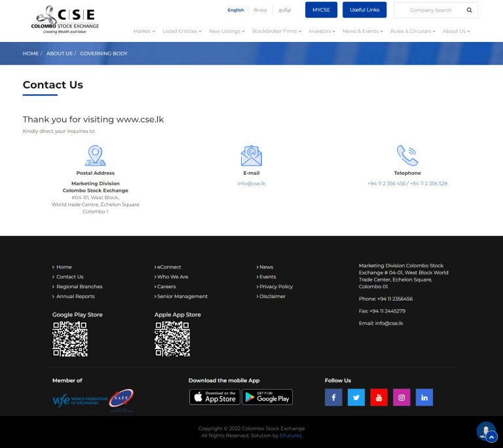Screen dimensions: 503x448
Task: Click the footer Fax: +94 11 2445279 text
Action: [x=382, y=311]
